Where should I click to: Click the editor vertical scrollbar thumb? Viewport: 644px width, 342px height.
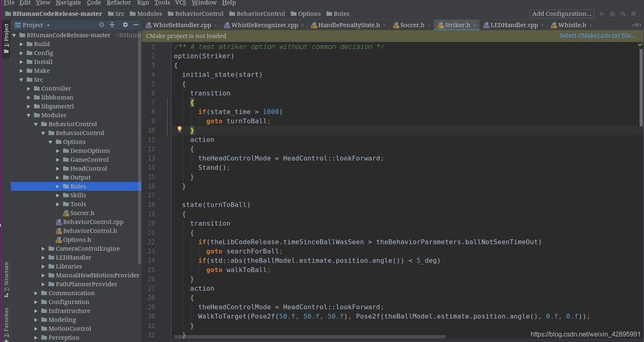(641, 87)
